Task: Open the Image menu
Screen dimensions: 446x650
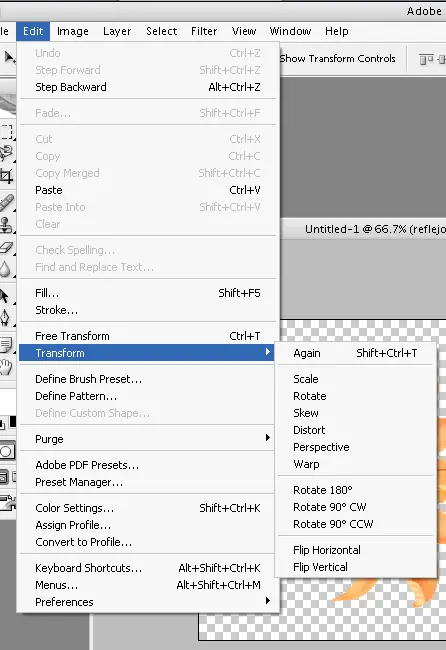Action: click(73, 32)
